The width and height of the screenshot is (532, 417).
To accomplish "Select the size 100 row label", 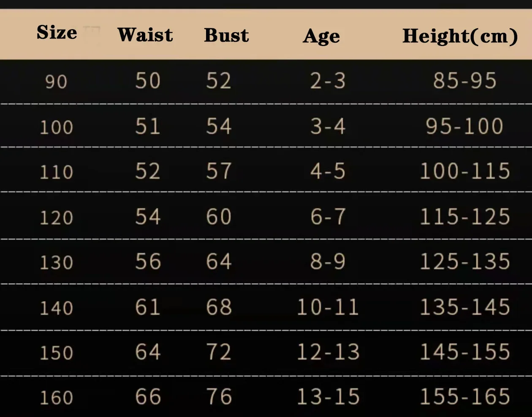I will pos(56,127).
